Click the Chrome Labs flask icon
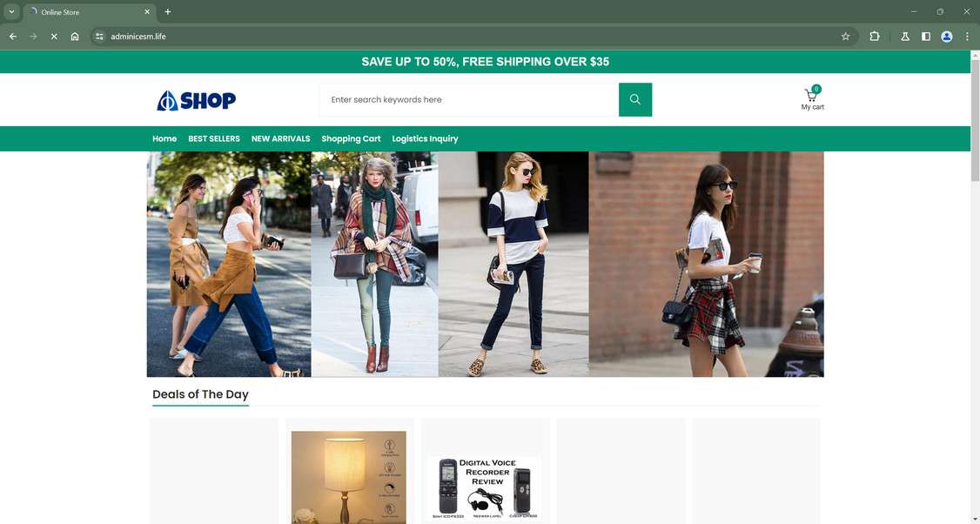This screenshot has height=524, width=980. pyautogui.click(x=904, y=37)
